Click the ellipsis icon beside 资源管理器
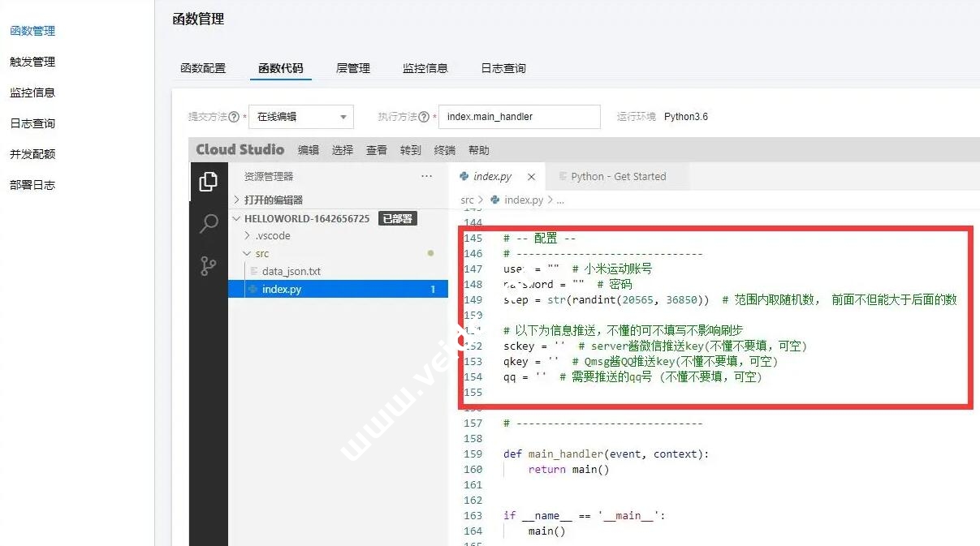Screen dimensions: 980x546 tap(426, 176)
